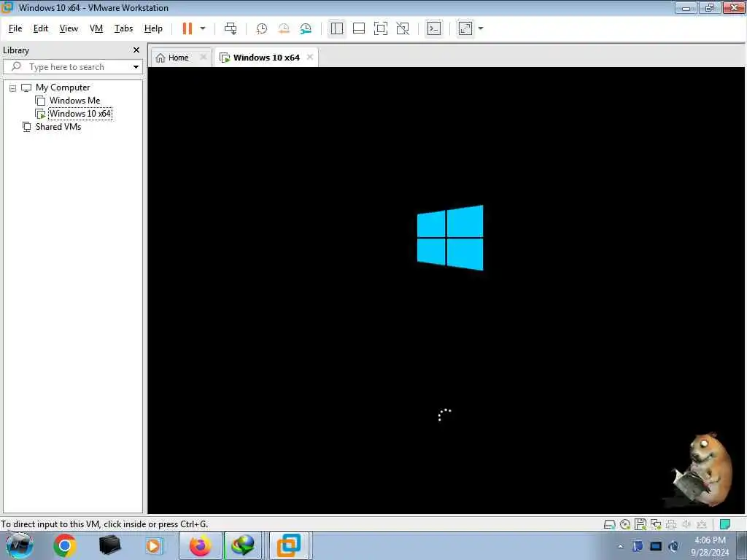
Task: Open the stretch guest dropdown arrow
Action: click(481, 28)
